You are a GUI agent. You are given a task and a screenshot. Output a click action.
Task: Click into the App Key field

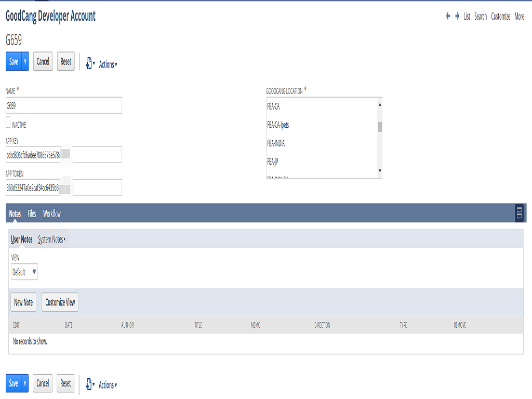(x=64, y=155)
